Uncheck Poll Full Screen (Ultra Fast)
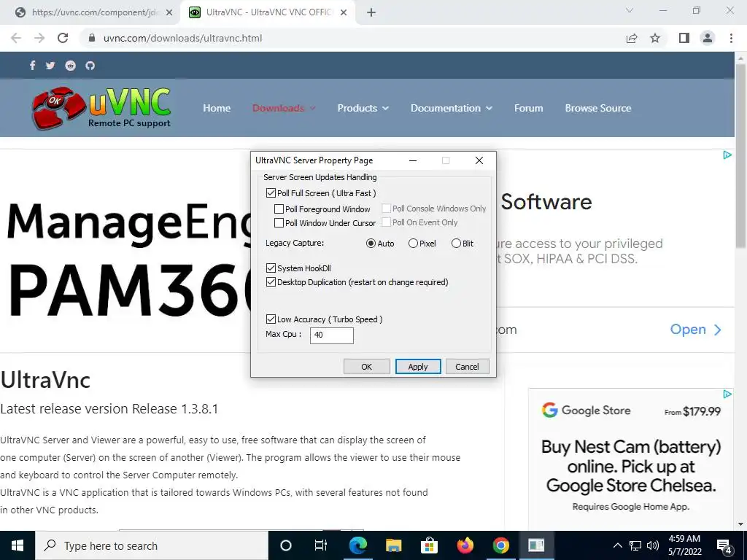 [x=271, y=192]
